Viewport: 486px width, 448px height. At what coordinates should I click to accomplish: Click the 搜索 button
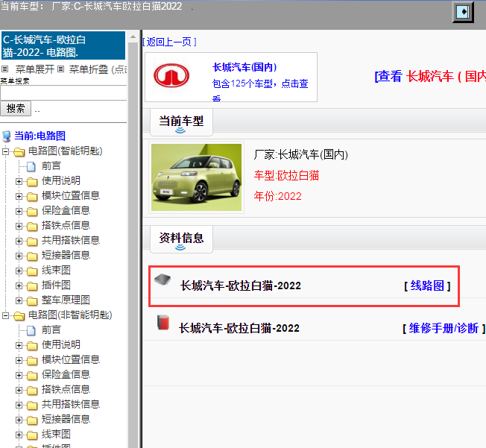click(16, 109)
